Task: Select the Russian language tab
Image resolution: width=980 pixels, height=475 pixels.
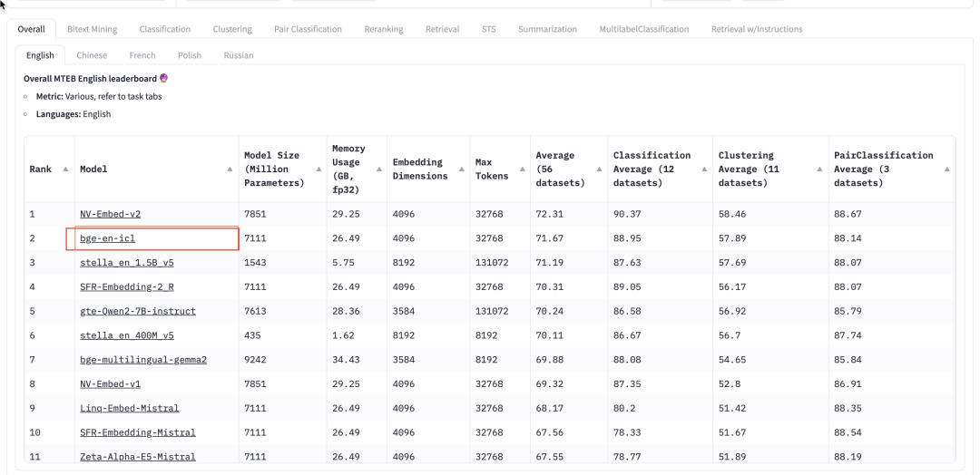Action: click(x=238, y=55)
